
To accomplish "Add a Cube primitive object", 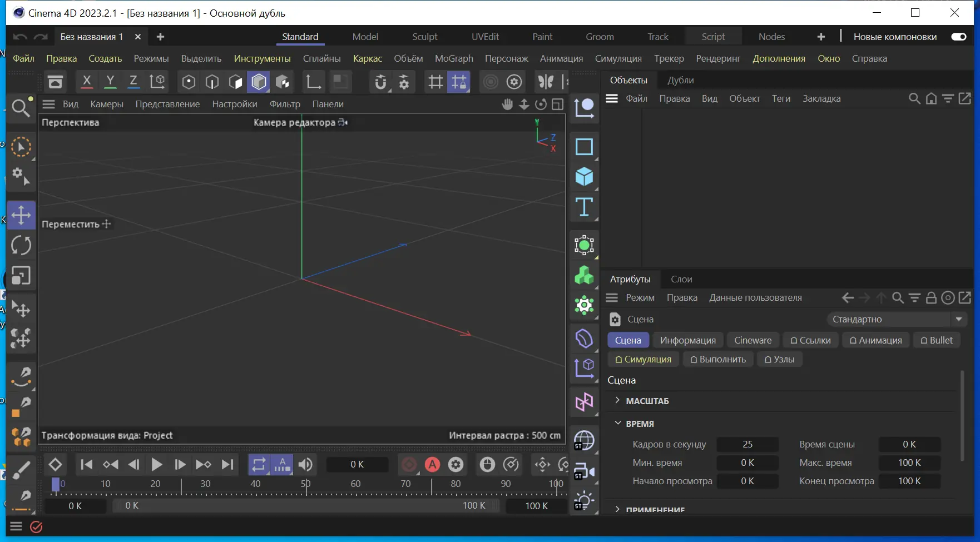I will pyautogui.click(x=584, y=177).
